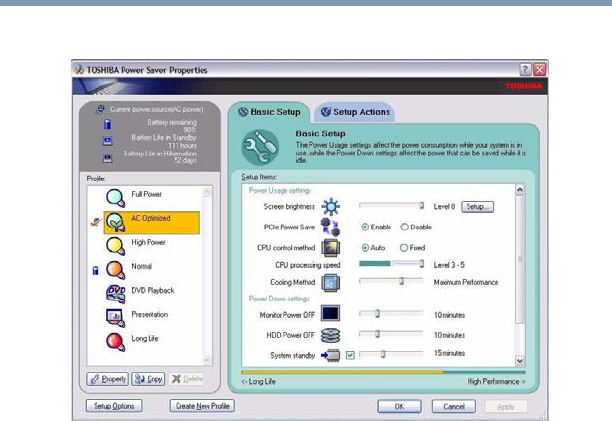Viewport: 612px width, 421px height.
Task: Click the current power source plug icon
Action: [100, 110]
